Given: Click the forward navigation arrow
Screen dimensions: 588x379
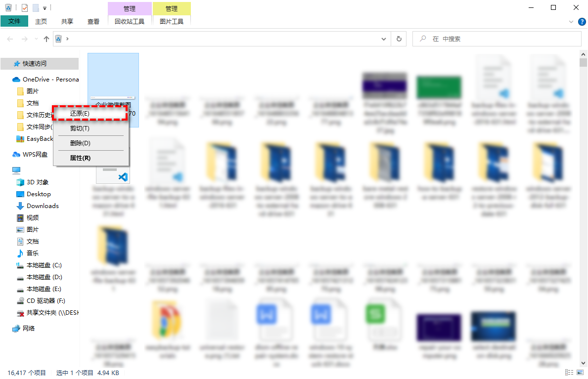Looking at the screenshot, I should tap(24, 39).
